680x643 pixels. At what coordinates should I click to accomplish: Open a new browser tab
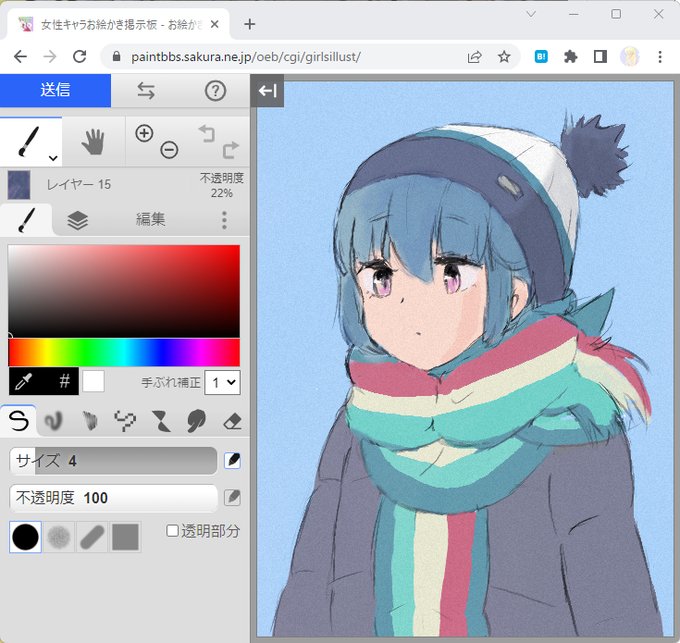pos(249,24)
